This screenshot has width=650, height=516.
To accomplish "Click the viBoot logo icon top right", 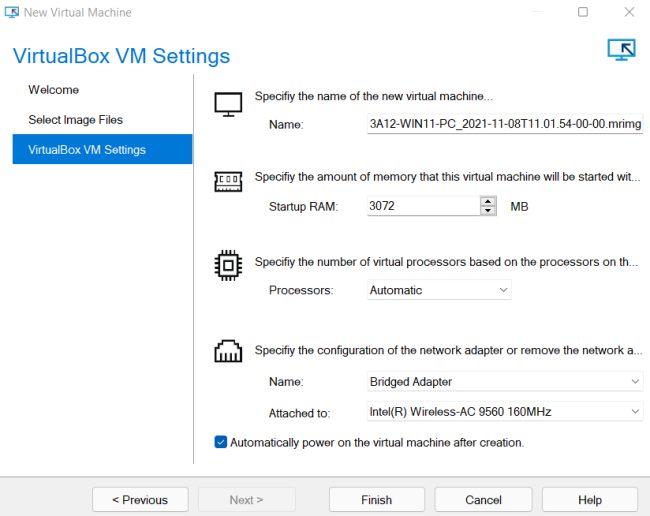I will pos(621,51).
